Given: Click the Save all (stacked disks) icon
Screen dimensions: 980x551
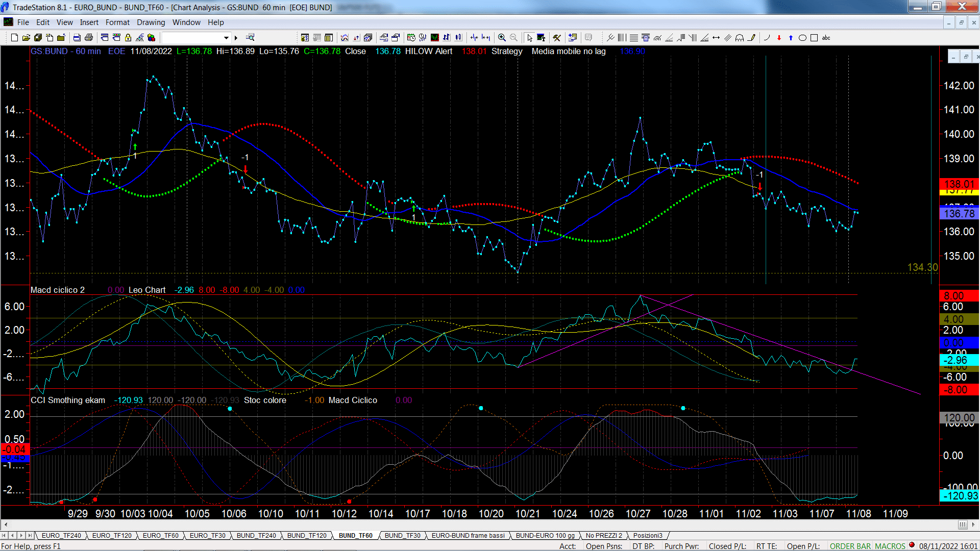Looking at the screenshot, I should 38,37.
